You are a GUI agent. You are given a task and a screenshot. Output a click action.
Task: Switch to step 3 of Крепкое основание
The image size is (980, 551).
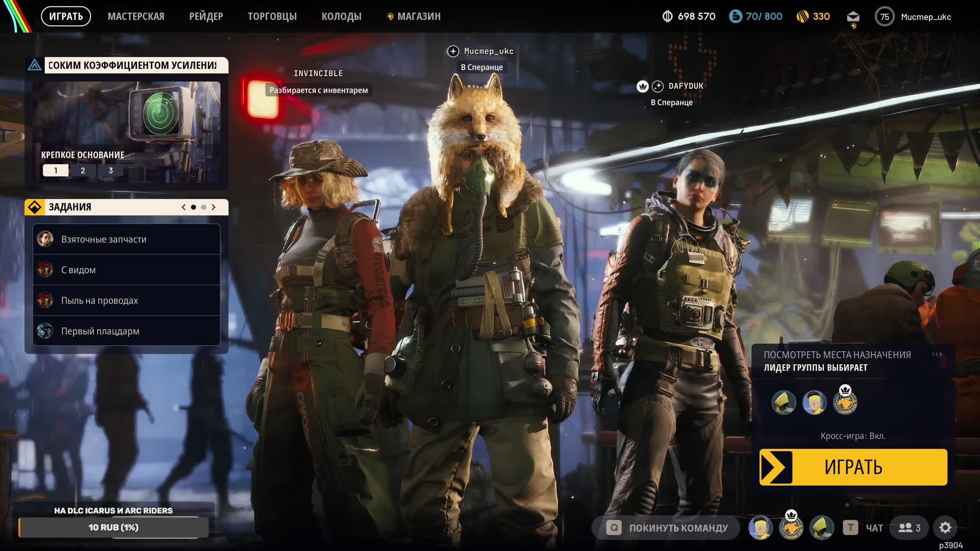pyautogui.click(x=111, y=170)
